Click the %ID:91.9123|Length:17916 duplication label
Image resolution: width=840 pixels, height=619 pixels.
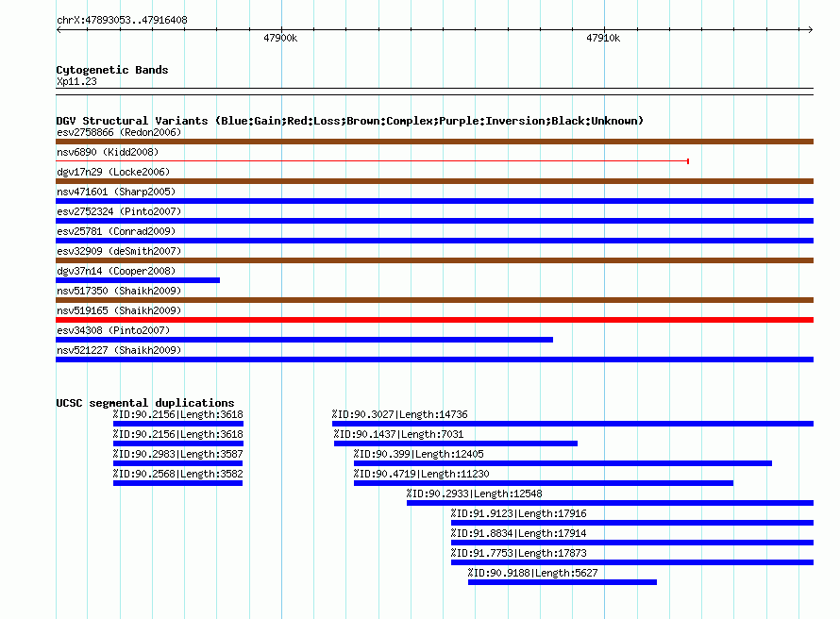(x=518, y=513)
